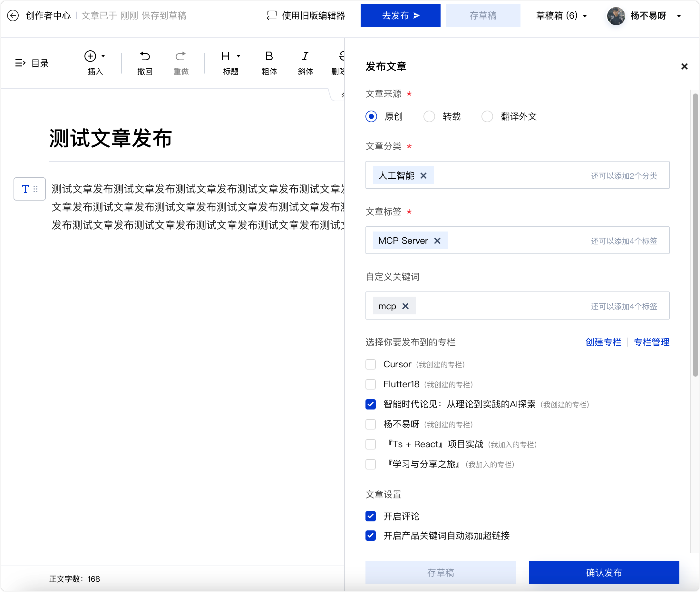Image resolution: width=700 pixels, height=592 pixels.
Task: Click the paragraph T block handle
Action: click(x=30, y=189)
